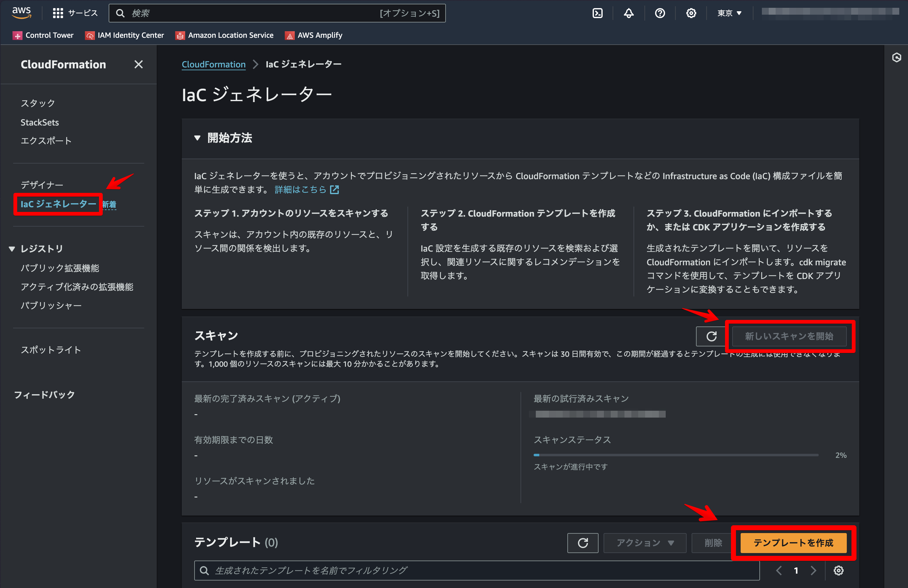Open Amazon Location Service shortcut
Image resolution: width=908 pixels, height=588 pixels.
tap(224, 35)
